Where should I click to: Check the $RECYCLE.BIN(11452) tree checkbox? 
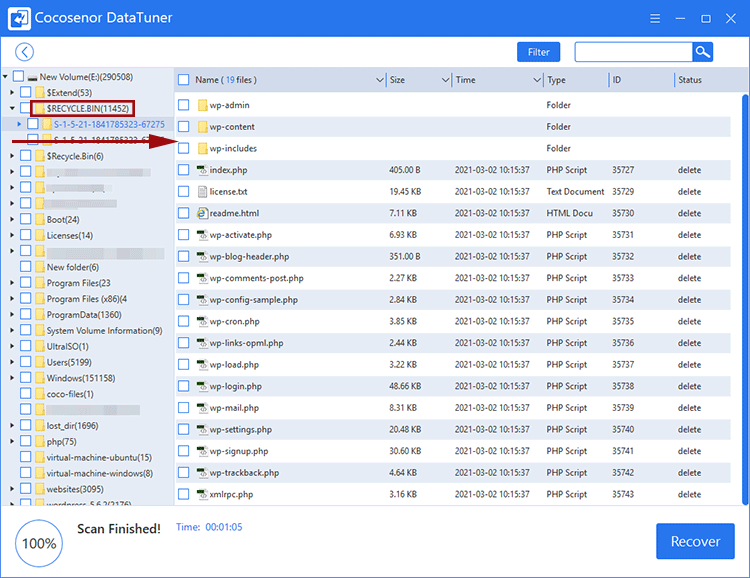point(25,108)
